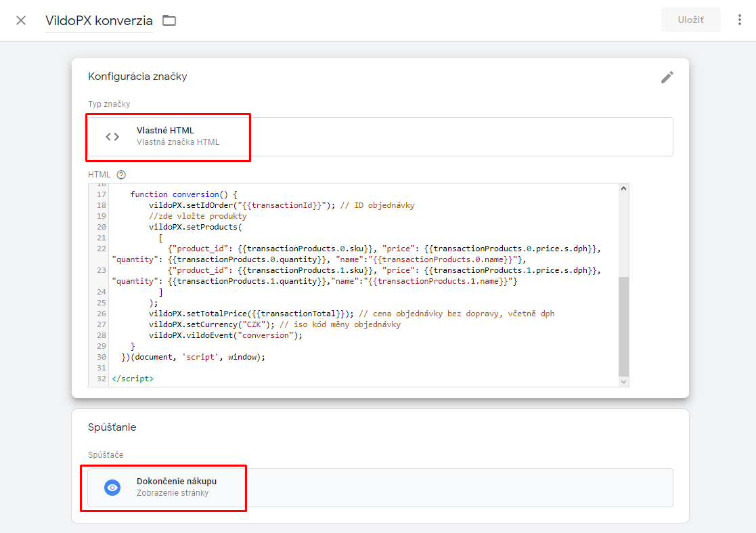
Task: Click line number 22 in gutter
Action: point(101,249)
